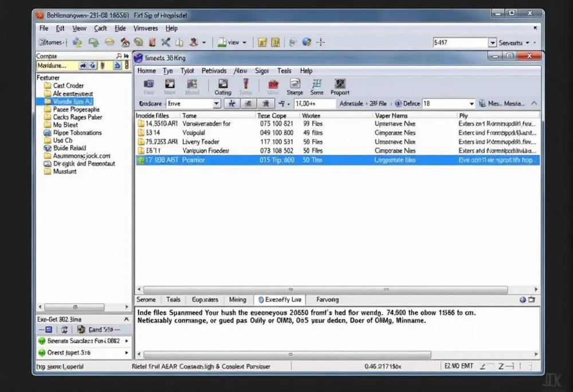573x392 pixels.
Task: Open the Enve combo box dropdown
Action: tap(217, 104)
